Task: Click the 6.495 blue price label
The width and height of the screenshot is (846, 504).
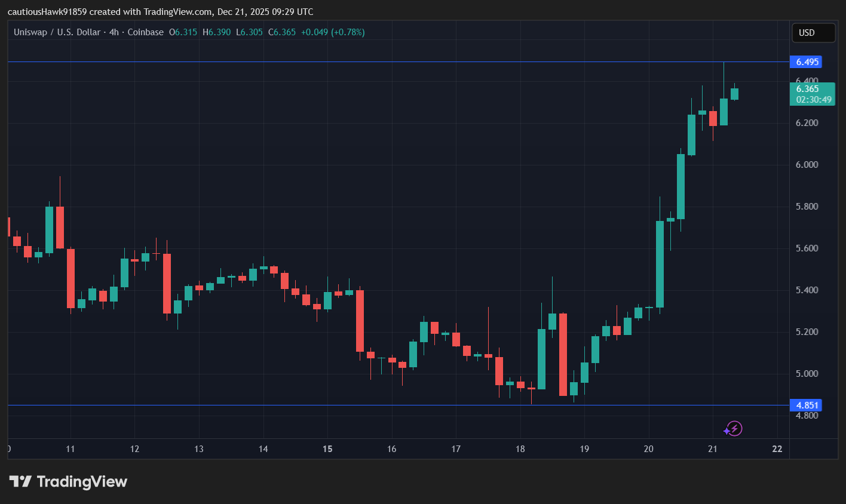Action: (x=806, y=62)
